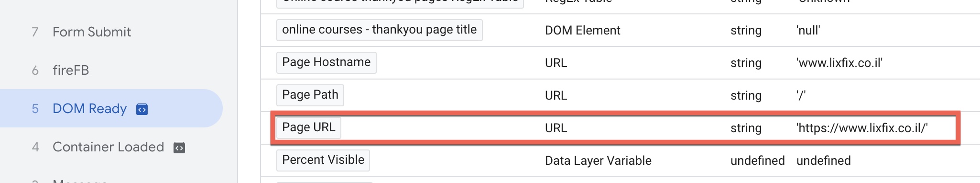Open the partially visible Message event
The image size is (980, 183).
[80, 181]
